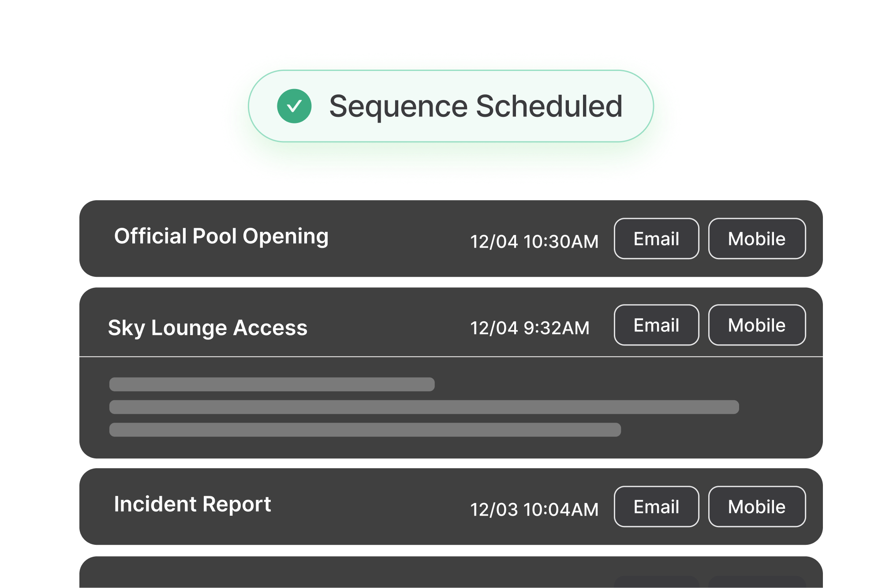Click divider under Sky Lounge Access header
882x588 pixels.
tap(451, 357)
